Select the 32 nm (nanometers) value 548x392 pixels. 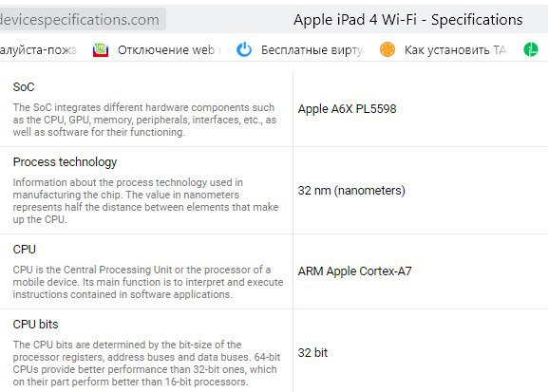pos(351,191)
